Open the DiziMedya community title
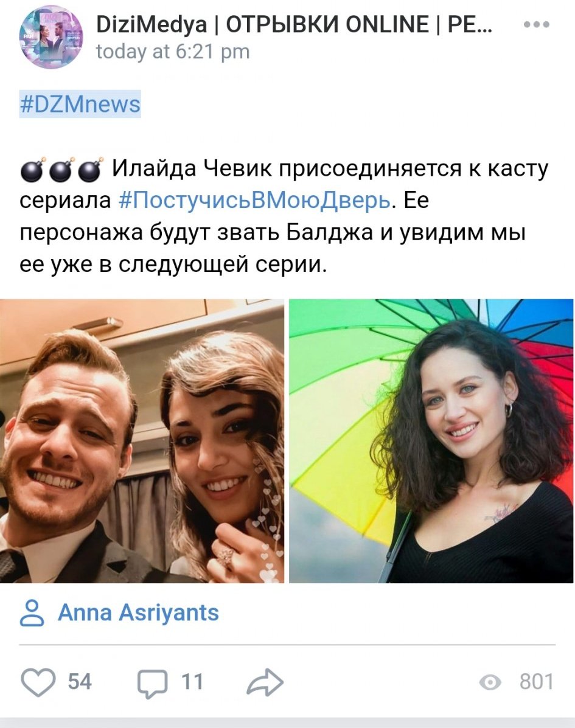Image resolution: width=575 pixels, height=728 pixels. (x=294, y=24)
